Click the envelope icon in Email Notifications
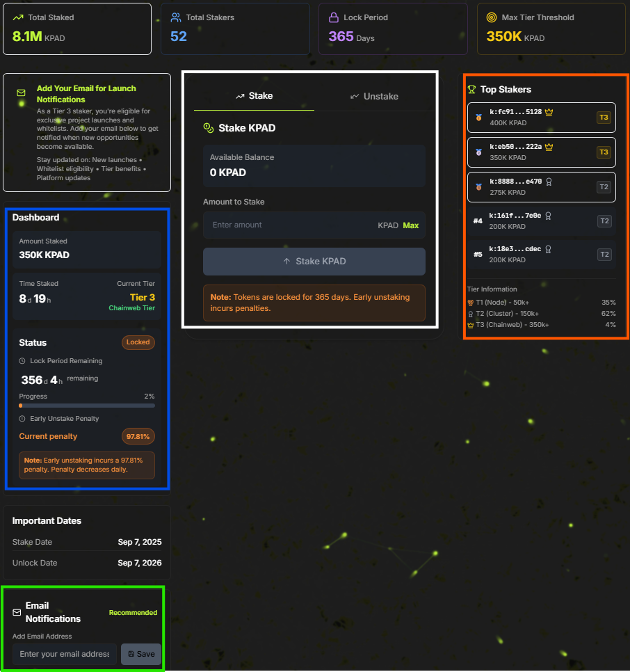630x672 pixels. (17, 612)
